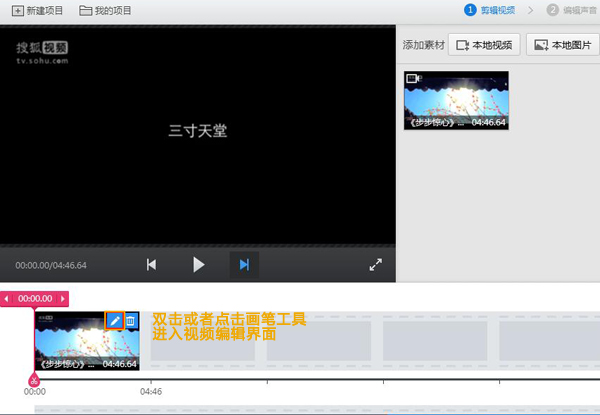Switch to the 剪辑视频 step tab
600x415 pixels.
tap(488, 10)
